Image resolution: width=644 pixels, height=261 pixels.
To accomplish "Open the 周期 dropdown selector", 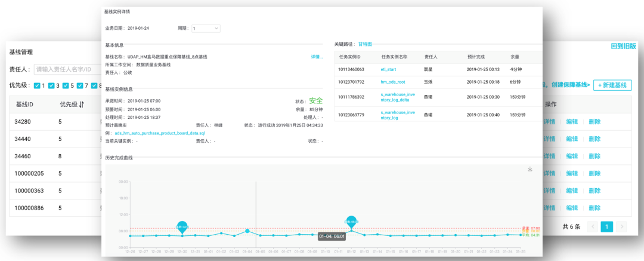I will pyautogui.click(x=205, y=28).
